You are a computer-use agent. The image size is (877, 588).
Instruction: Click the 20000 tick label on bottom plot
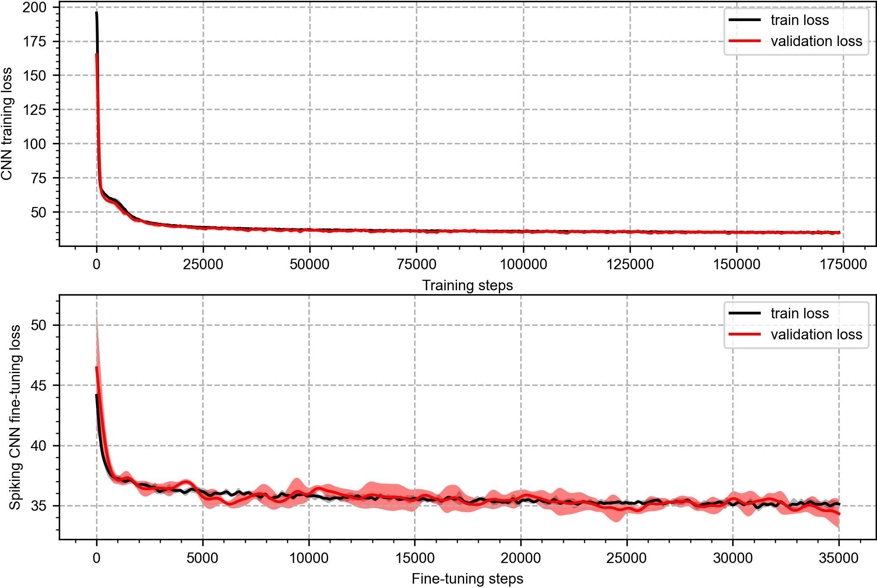521,558
